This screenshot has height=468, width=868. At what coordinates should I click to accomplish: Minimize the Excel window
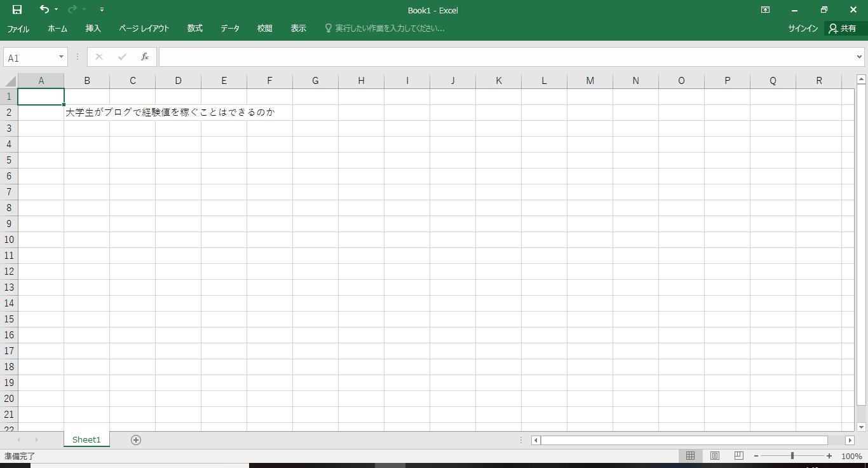point(795,10)
